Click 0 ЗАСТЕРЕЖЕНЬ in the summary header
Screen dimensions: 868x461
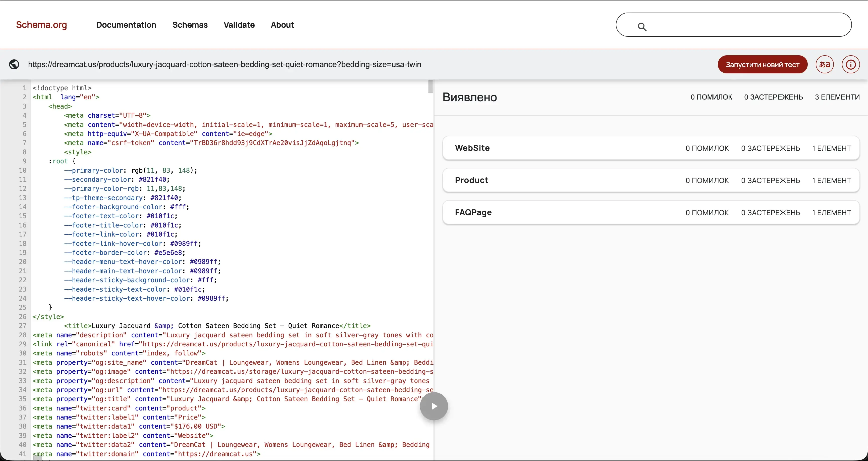[x=773, y=97]
